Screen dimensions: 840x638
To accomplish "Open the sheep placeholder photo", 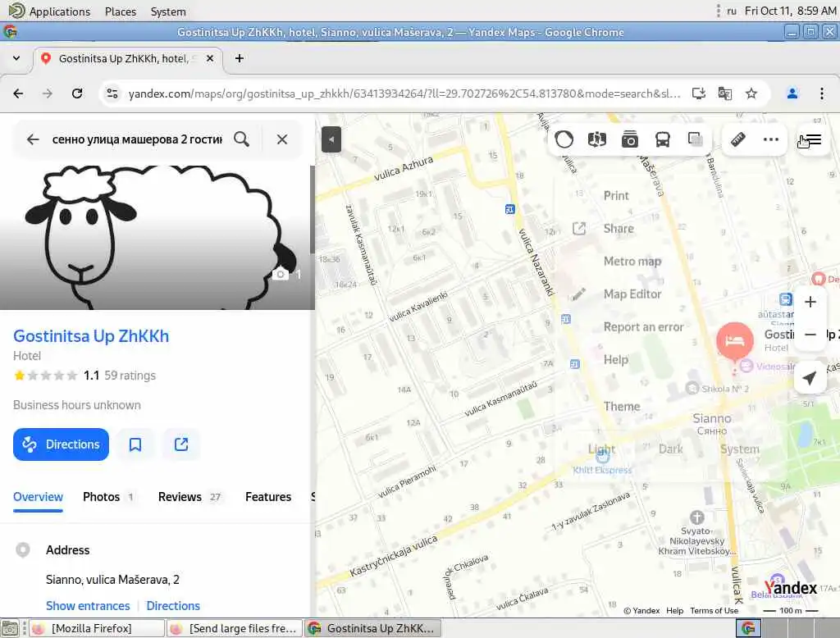I will click(155, 237).
